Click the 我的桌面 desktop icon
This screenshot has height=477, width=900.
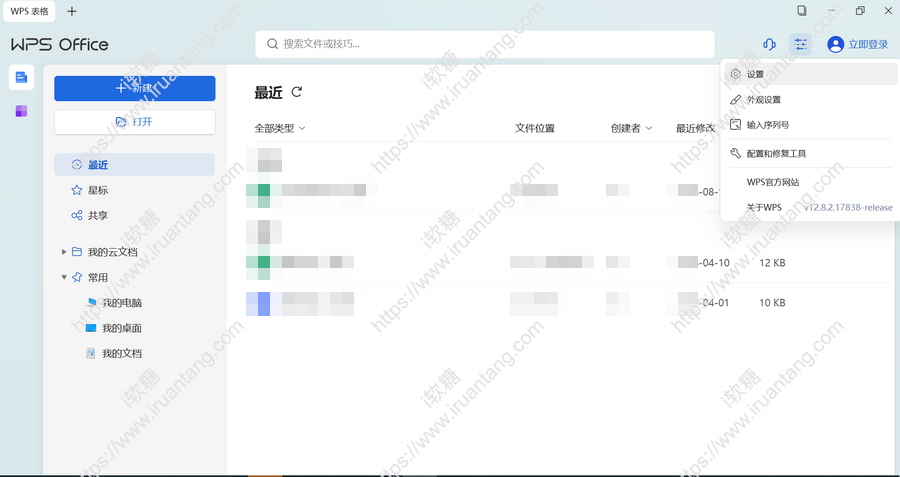[91, 328]
